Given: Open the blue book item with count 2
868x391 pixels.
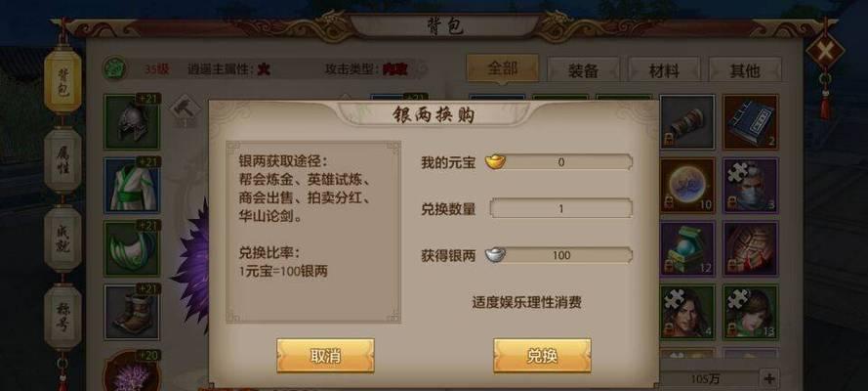Looking at the screenshot, I should pos(750,122).
